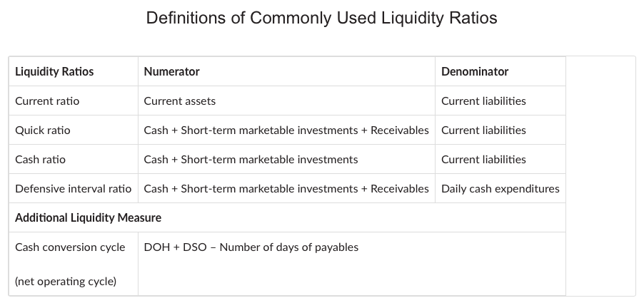This screenshot has height=303, width=644.
Task: Select the 'Denominator' column header
Action: click(475, 71)
